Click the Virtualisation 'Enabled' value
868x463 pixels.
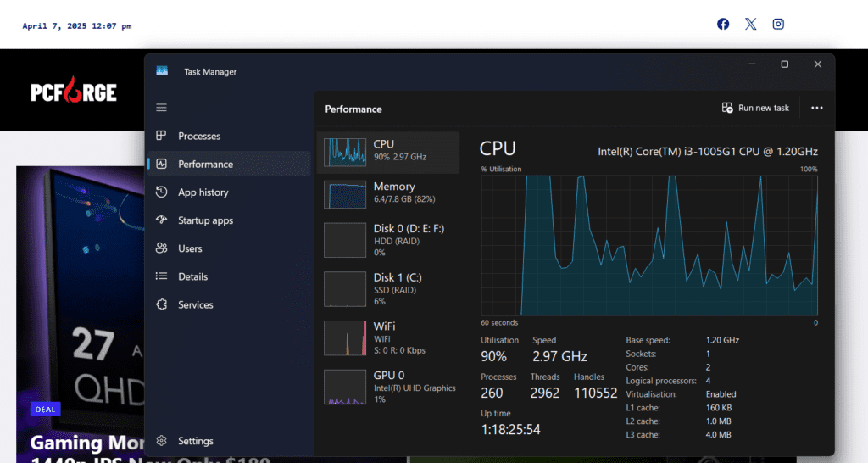click(x=721, y=394)
